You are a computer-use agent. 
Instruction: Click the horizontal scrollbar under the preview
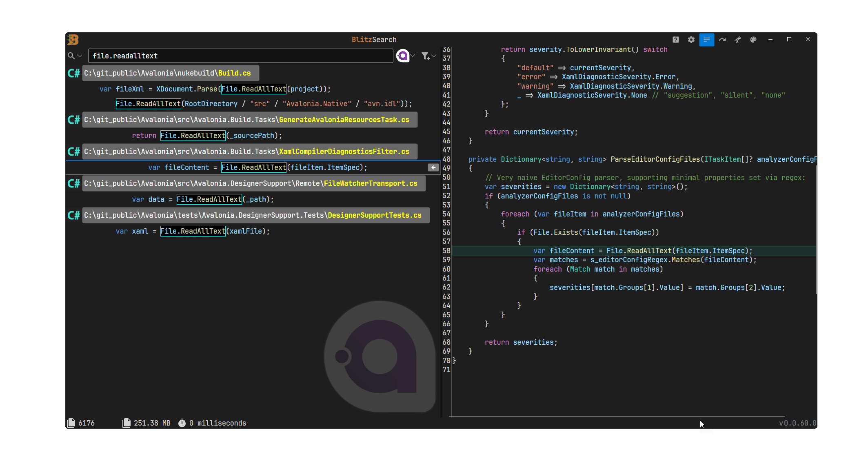point(617,416)
